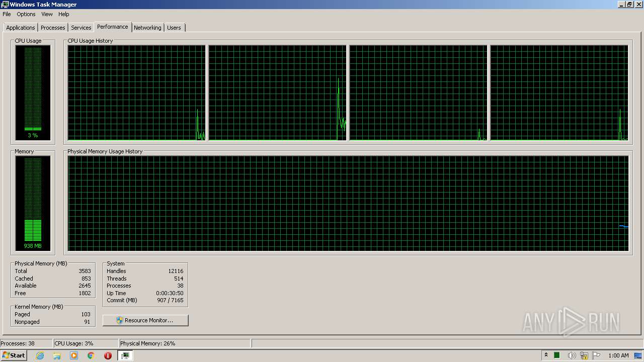This screenshot has width=644, height=362.
Task: Click status bar text CPU Usage: 3%
Action: coord(74,343)
